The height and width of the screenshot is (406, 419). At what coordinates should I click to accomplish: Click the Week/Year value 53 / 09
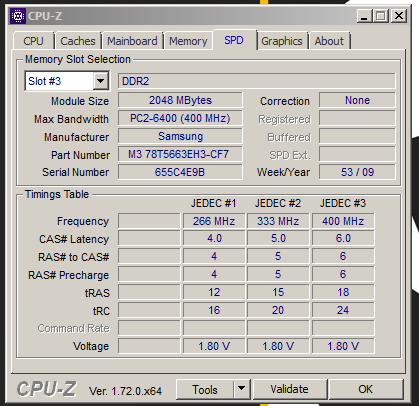[x=357, y=172]
